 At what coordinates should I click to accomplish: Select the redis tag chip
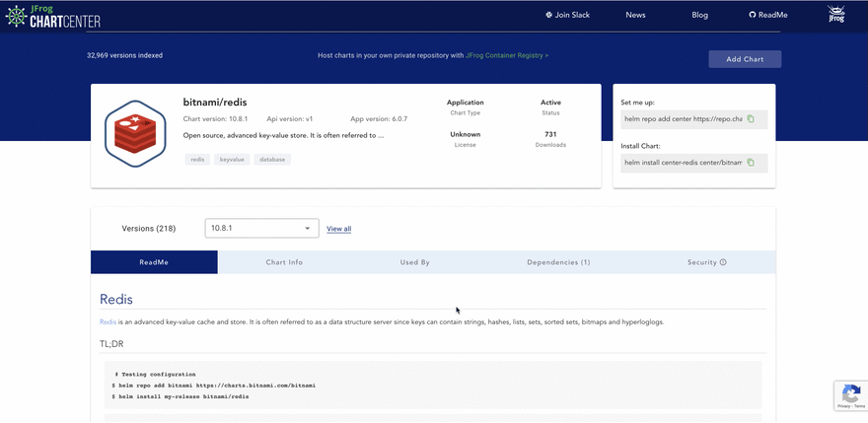(197, 160)
